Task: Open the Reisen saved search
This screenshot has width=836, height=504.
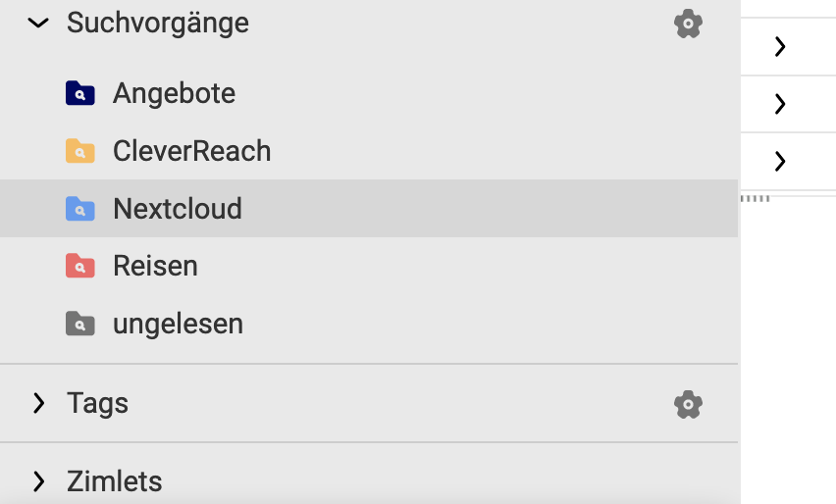Action: (369, 266)
